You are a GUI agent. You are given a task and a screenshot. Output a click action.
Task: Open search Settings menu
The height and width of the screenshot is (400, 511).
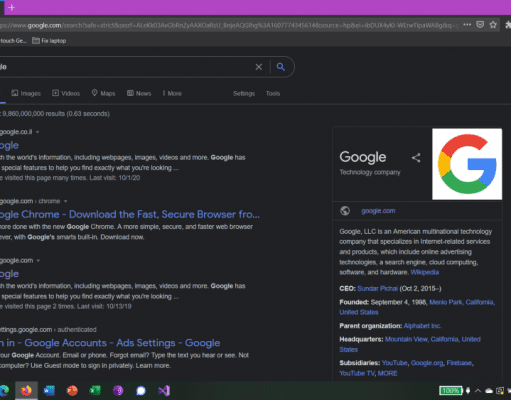coord(244,94)
